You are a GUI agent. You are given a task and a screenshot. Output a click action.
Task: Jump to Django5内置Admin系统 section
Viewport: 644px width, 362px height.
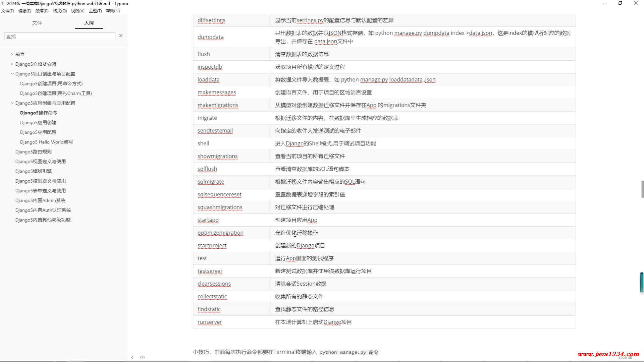(40, 200)
